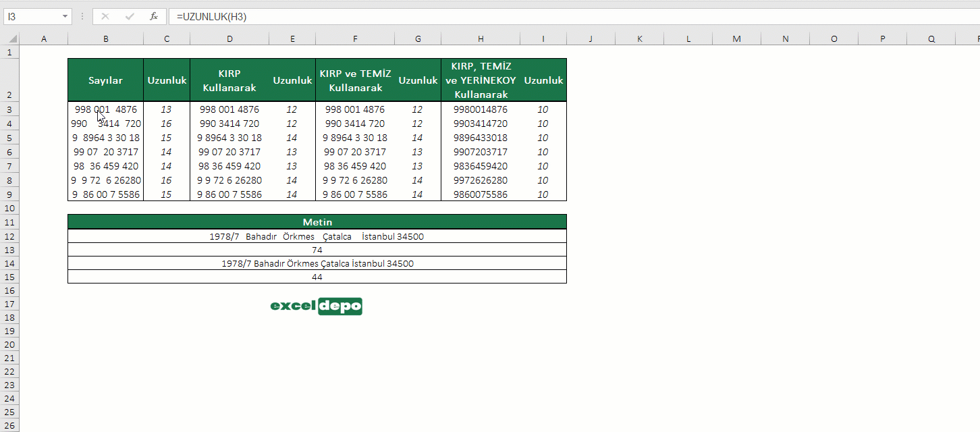Select column I header
Viewport: 980px width, 432px height.
point(543,39)
